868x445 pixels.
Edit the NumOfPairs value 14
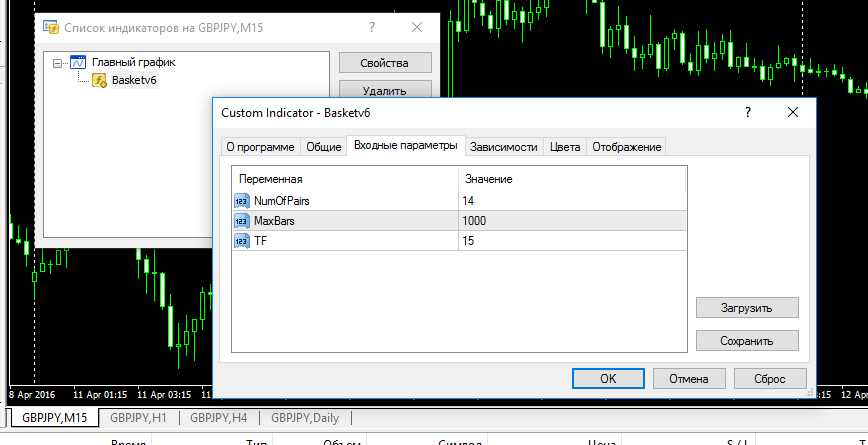572,201
